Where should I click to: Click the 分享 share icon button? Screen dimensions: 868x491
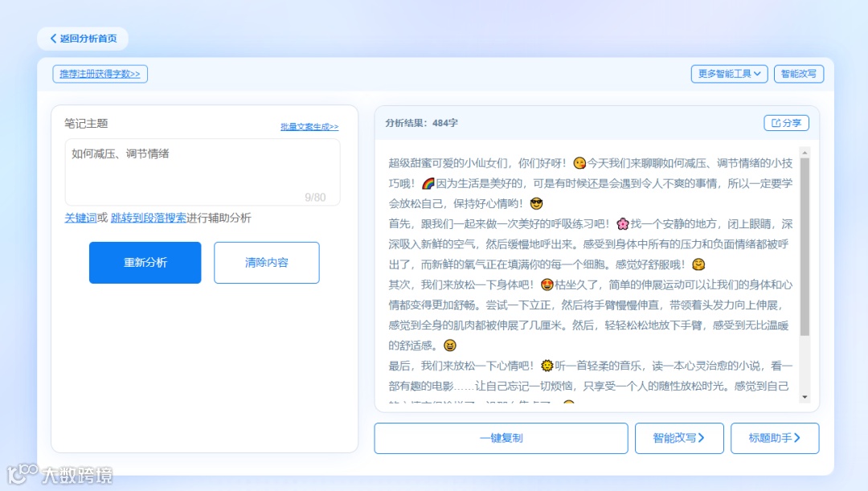pos(785,123)
